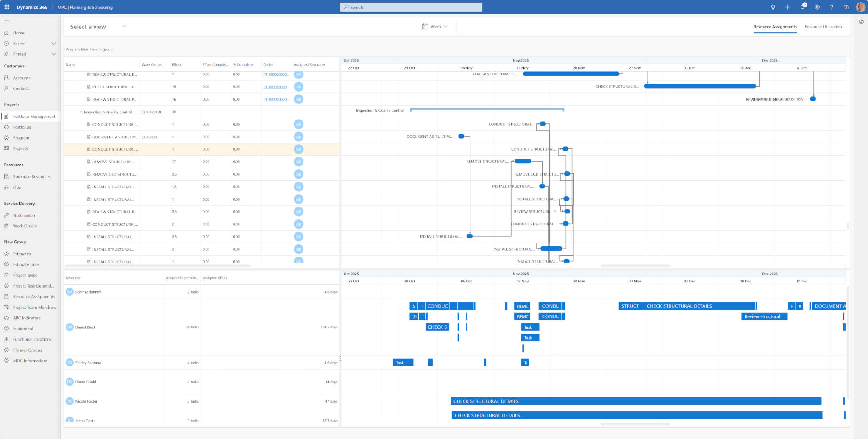Click the CHECK STRUCTURAL DETAILS bar for Nicole Foster
Screen dimensions: 868x439
(x=636, y=401)
